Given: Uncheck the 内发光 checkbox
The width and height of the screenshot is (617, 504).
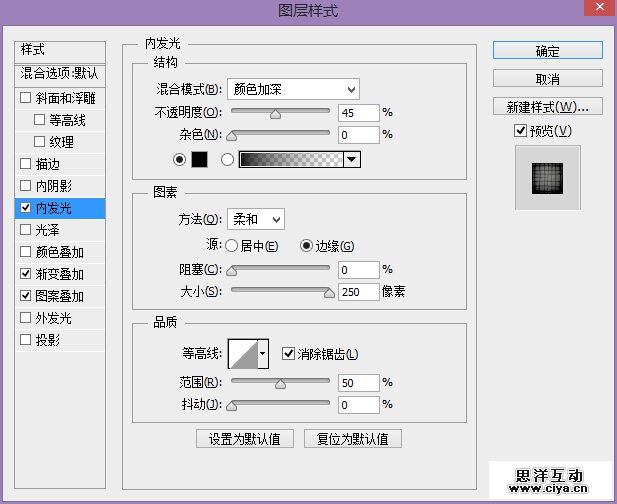Looking at the screenshot, I should point(25,207).
